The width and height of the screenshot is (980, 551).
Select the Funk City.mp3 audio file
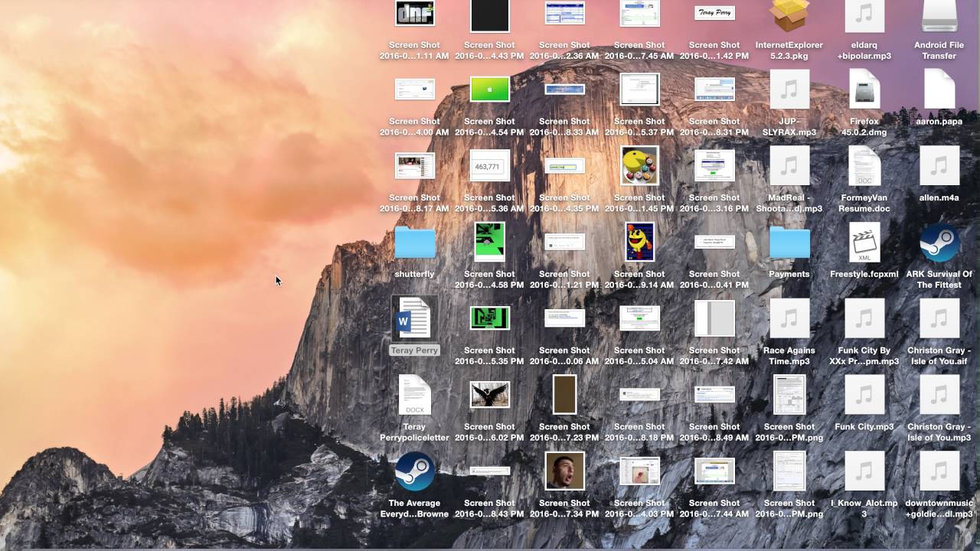click(864, 394)
